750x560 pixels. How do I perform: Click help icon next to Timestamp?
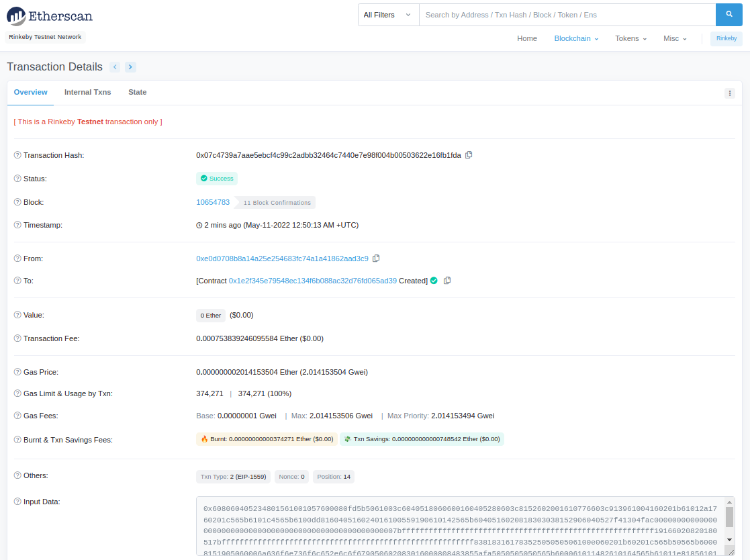pyautogui.click(x=17, y=225)
